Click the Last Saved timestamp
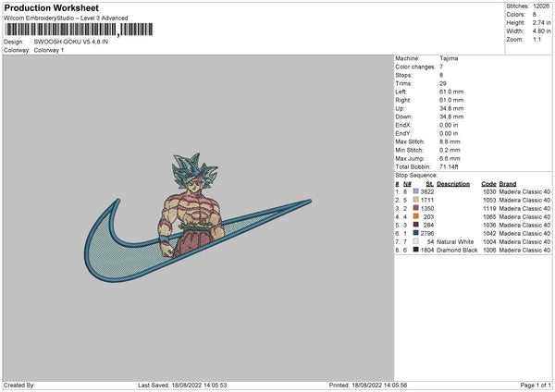Image resolution: width=555 pixels, height=392 pixels. pos(182,385)
